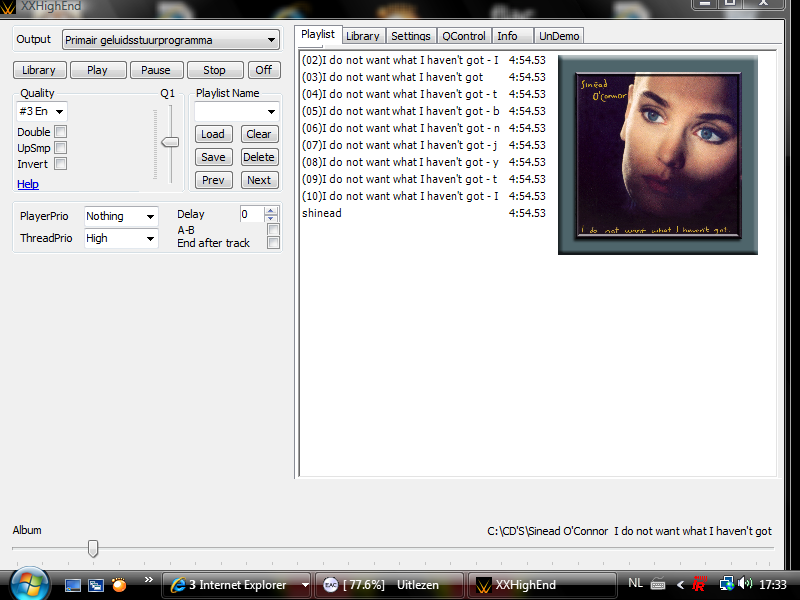Image resolution: width=800 pixels, height=600 pixels.
Task: Click the XXHighEnd logo in the title bar
Action: [x=7, y=7]
